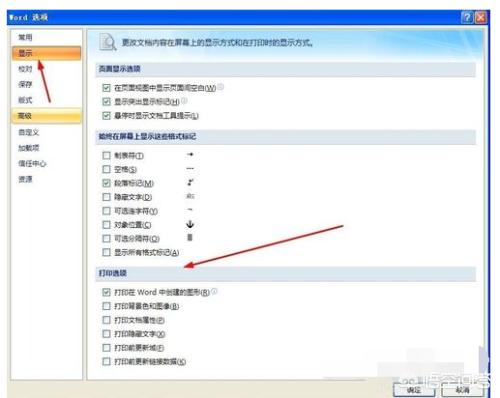The height and width of the screenshot is (398, 500).
Task: Click info icon beside 打印图形(R) option
Action: click(x=214, y=291)
